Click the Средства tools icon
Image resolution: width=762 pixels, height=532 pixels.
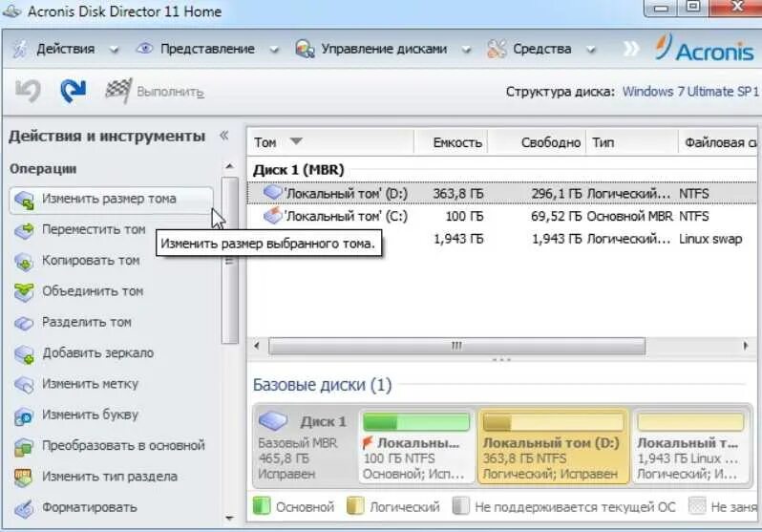[x=497, y=49]
